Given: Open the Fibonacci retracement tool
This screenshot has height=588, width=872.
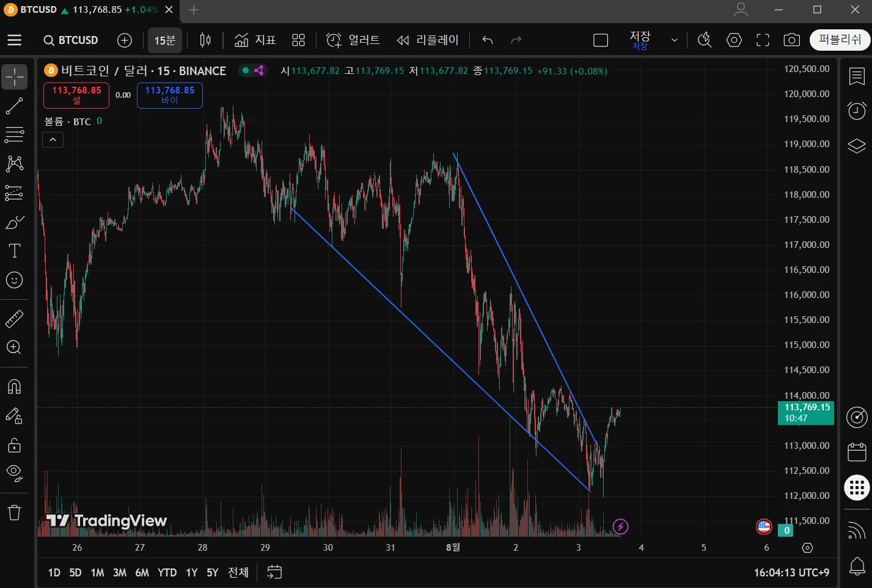Looking at the screenshot, I should [x=14, y=134].
